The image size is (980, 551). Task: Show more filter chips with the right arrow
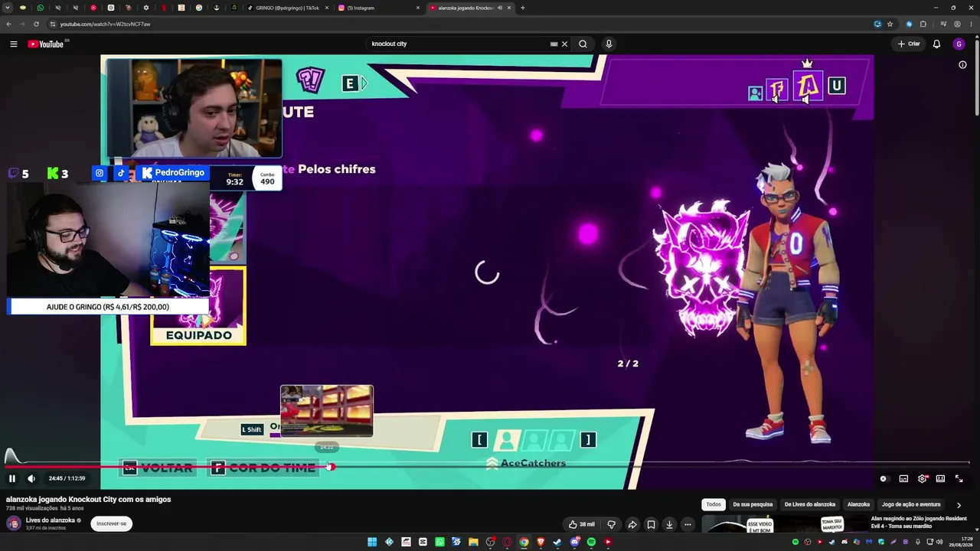[x=959, y=505]
